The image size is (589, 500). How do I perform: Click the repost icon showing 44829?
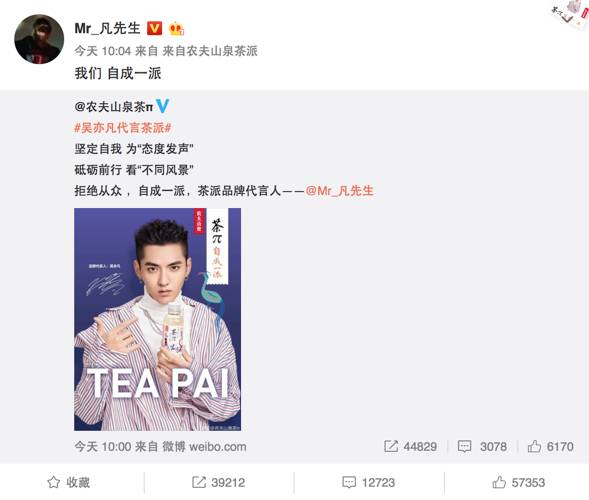391,446
